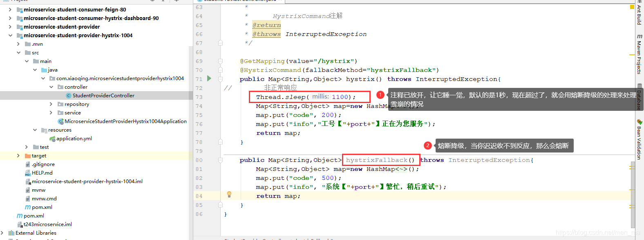Image resolution: width=644 pixels, height=240 pixels.
Task: Click line number 84 in gutter
Action: tap(199, 196)
